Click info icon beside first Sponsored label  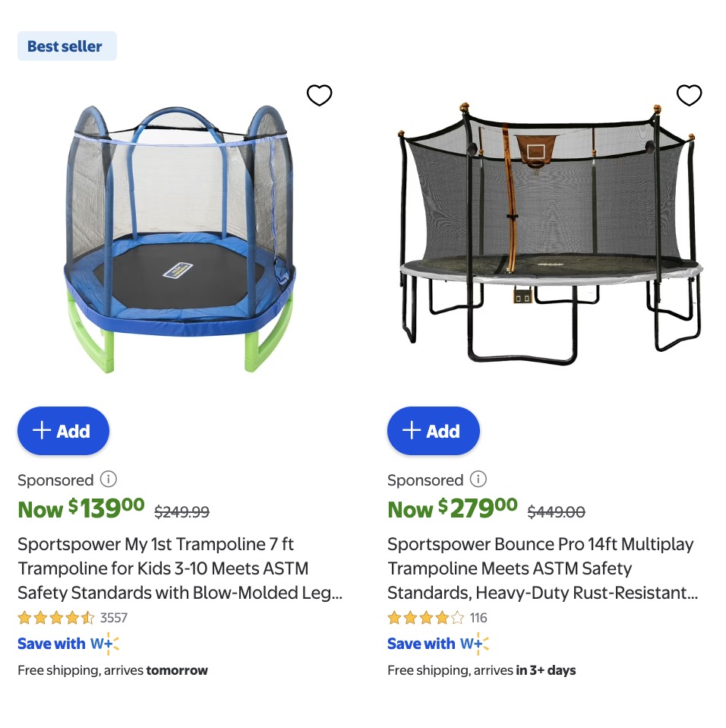click(109, 480)
